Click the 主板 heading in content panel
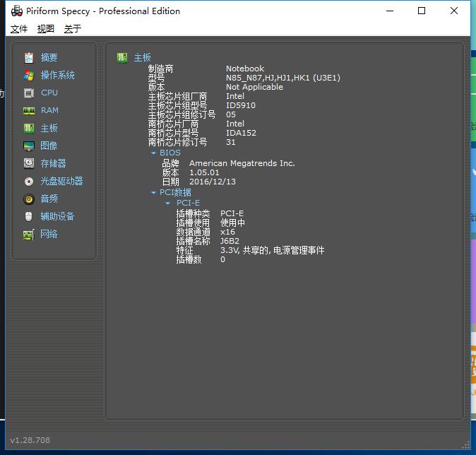 click(x=143, y=57)
